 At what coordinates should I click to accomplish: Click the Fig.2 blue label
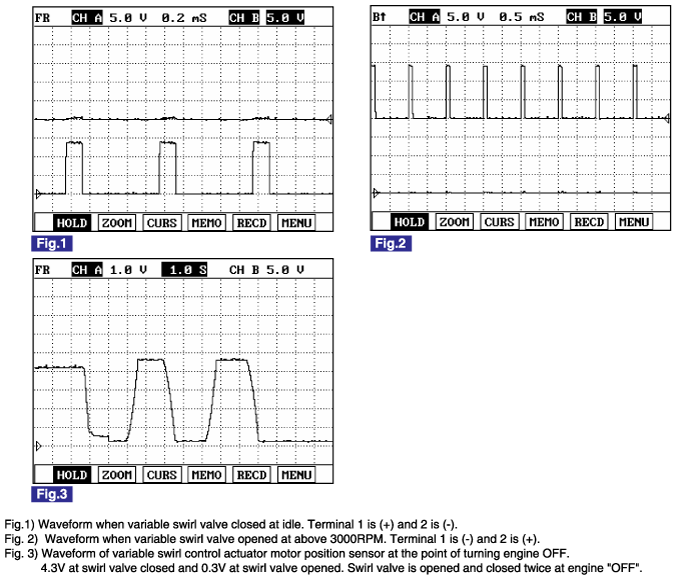(x=391, y=243)
